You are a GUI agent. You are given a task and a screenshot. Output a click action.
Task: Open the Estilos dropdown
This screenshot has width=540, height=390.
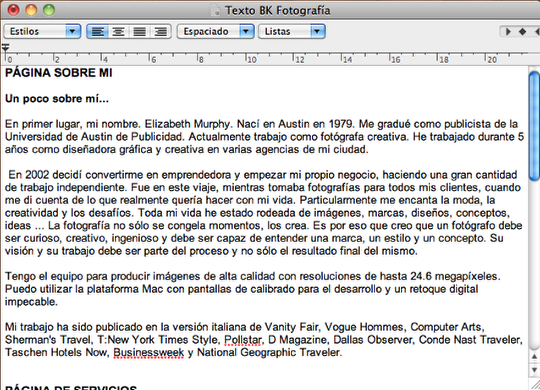pyautogui.click(x=42, y=32)
